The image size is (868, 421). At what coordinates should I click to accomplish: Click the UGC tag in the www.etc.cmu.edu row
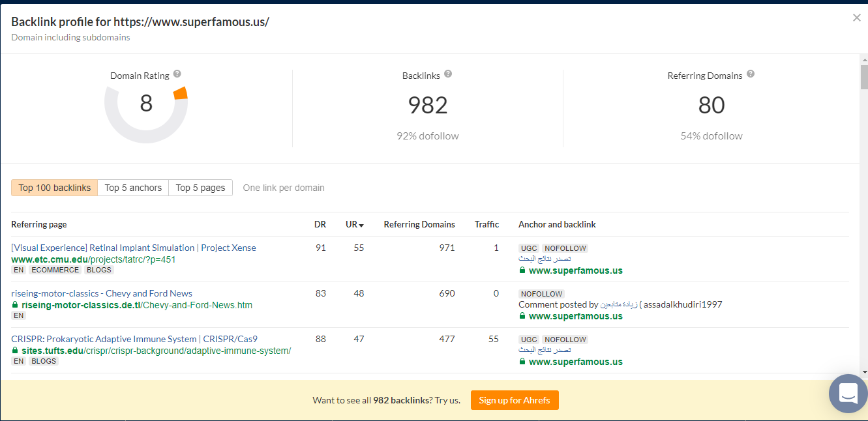click(x=529, y=248)
